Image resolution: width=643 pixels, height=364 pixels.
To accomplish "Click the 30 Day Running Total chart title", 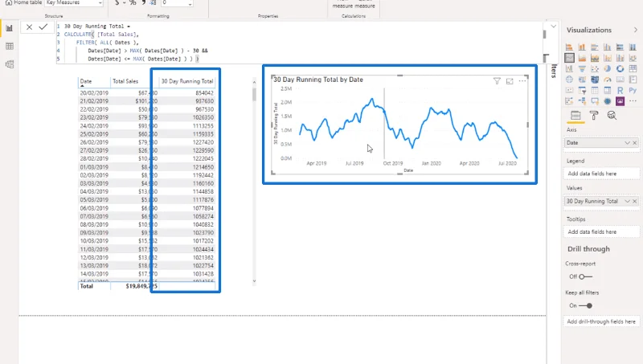I will (318, 80).
